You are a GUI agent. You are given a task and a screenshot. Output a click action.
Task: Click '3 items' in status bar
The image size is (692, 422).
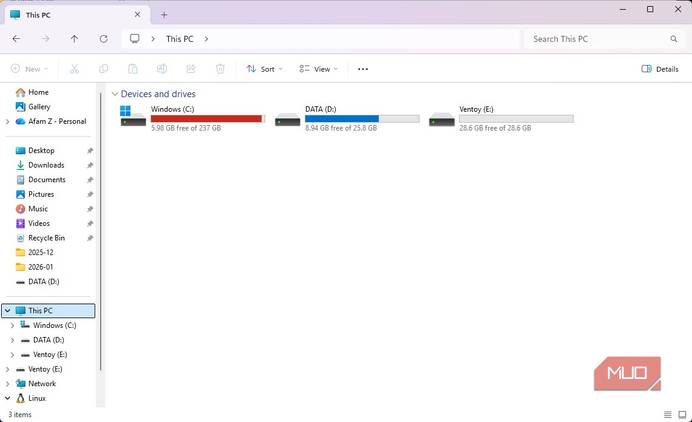[20, 414]
